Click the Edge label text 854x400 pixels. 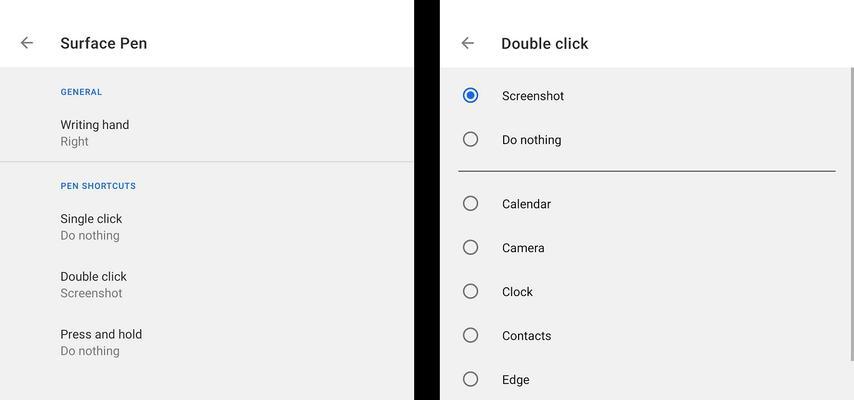(x=516, y=380)
